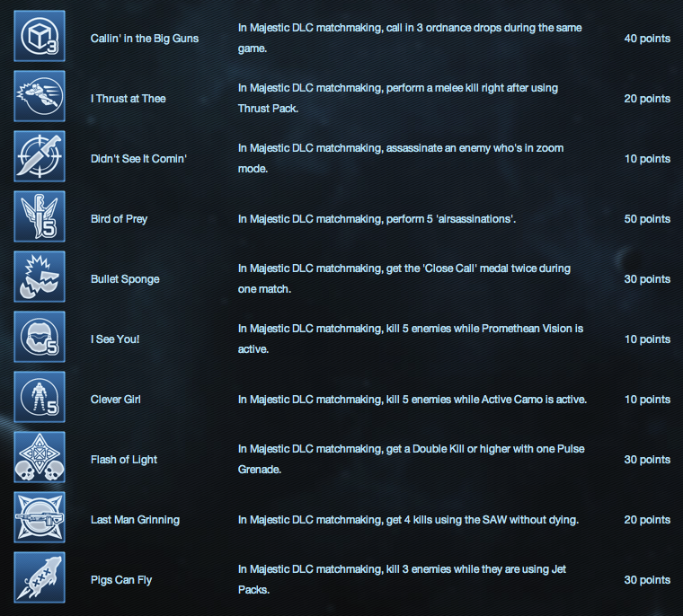Click the I See You! description text
Viewport: 683px width, 616px height.
click(411, 339)
